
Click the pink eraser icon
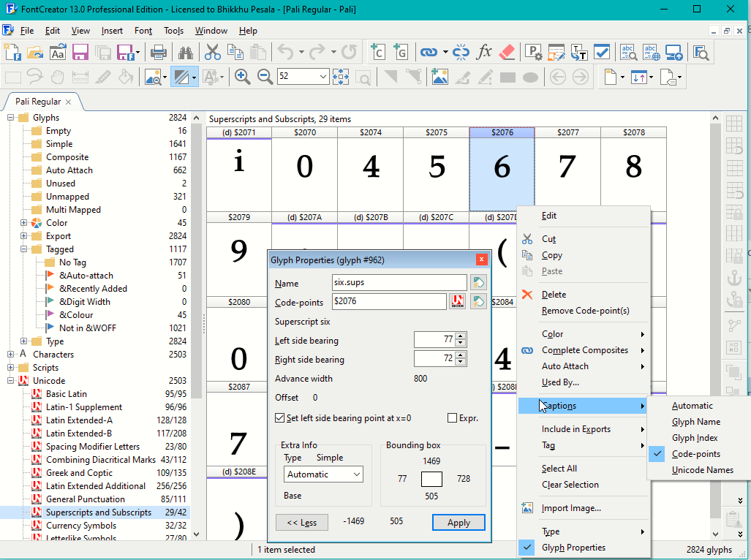(507, 52)
